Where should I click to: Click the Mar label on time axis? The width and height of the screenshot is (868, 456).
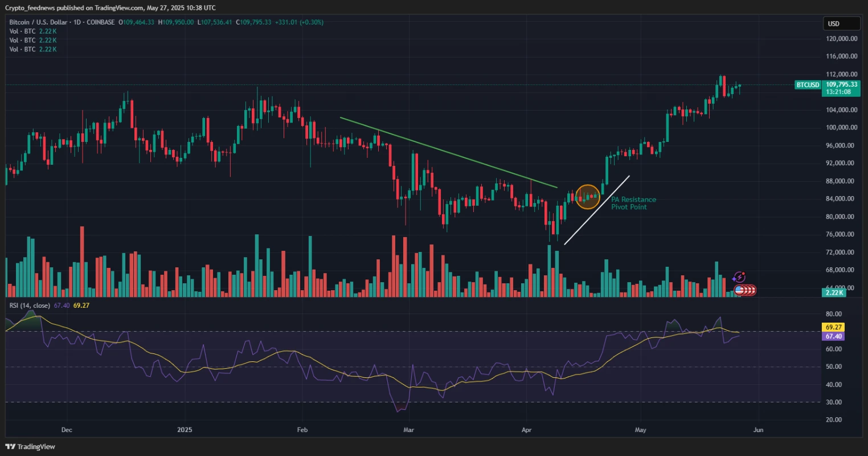point(408,430)
